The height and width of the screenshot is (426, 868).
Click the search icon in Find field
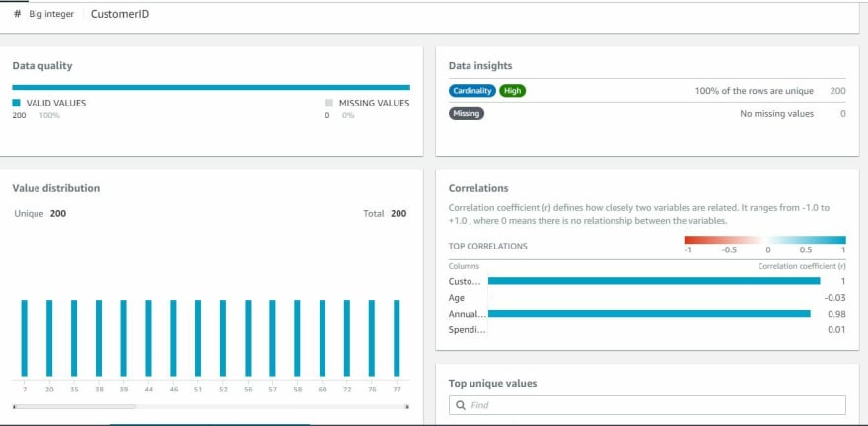tap(461, 405)
